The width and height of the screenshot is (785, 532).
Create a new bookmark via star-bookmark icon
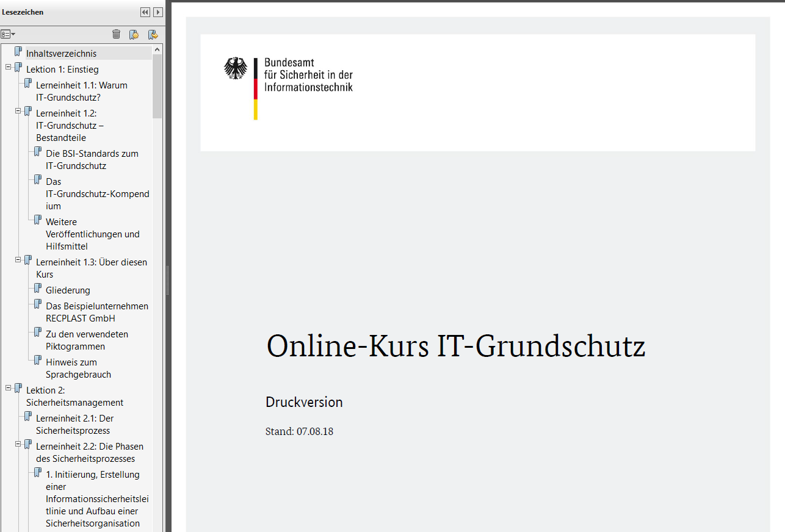[x=134, y=34]
